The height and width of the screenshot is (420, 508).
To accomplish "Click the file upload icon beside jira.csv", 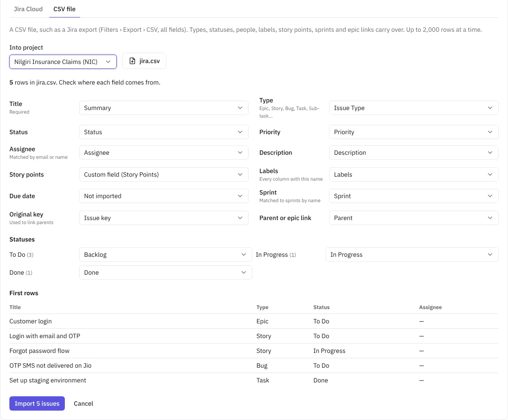I will point(132,61).
